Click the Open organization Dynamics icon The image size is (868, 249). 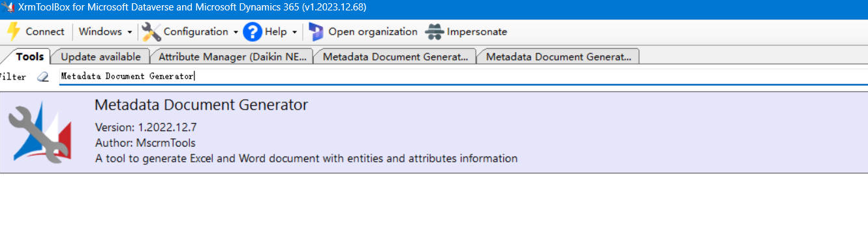316,31
